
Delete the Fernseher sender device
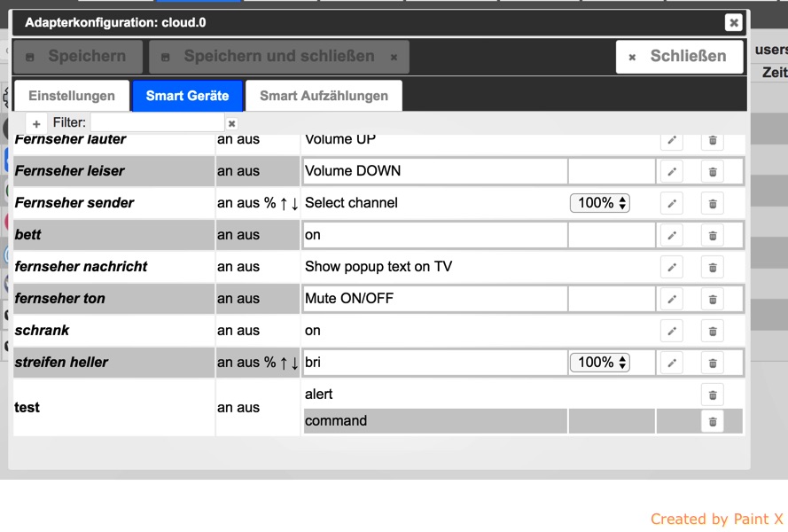pyautogui.click(x=713, y=203)
